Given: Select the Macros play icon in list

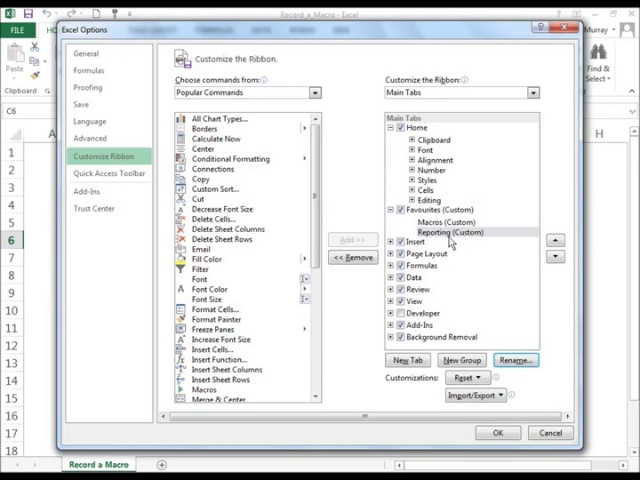Looking at the screenshot, I should tap(180, 389).
